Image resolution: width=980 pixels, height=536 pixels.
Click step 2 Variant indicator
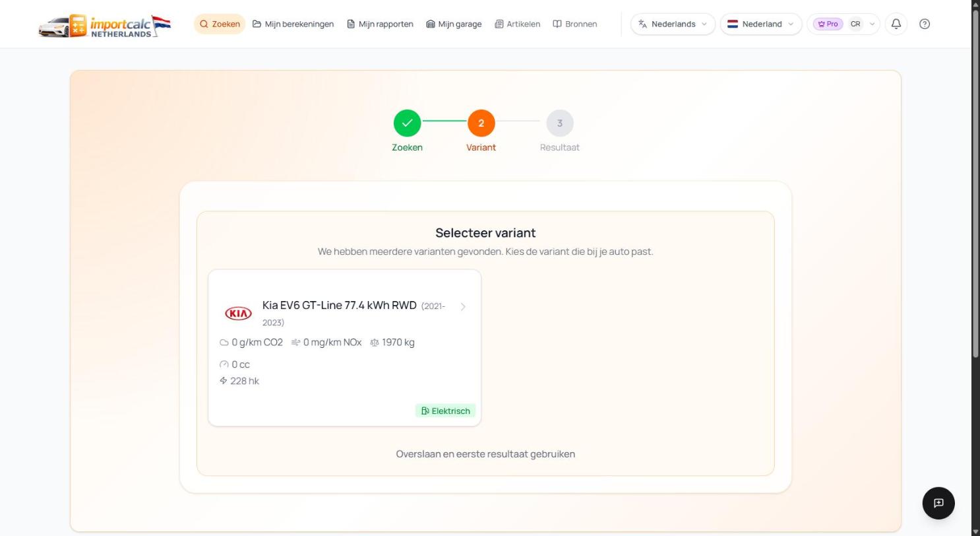click(x=481, y=123)
